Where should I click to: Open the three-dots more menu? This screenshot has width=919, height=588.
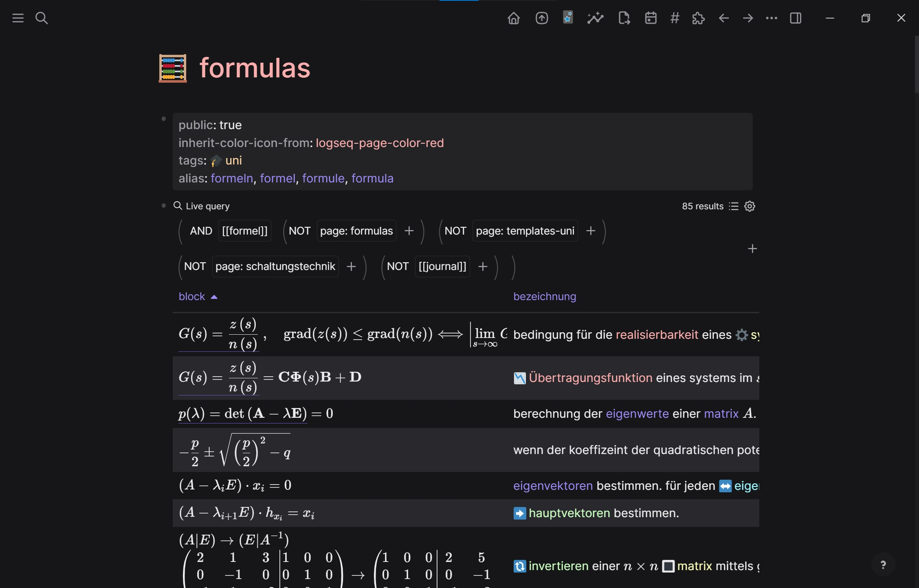[771, 18]
